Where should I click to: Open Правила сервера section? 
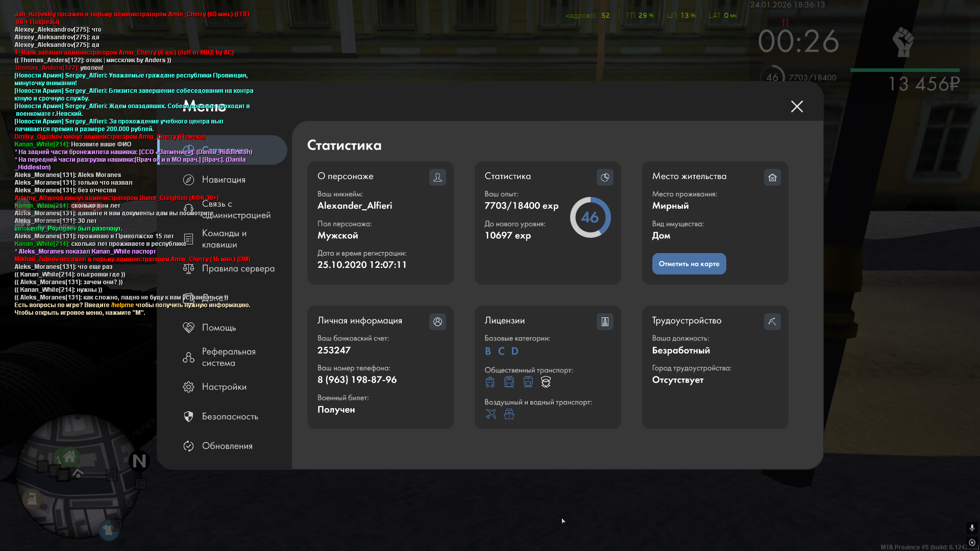238,269
